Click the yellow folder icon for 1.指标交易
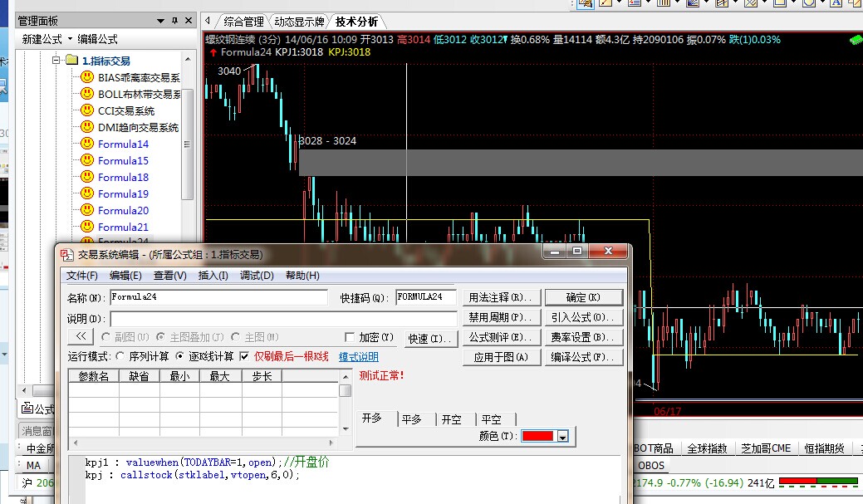This screenshot has width=863, height=504. 71,61
